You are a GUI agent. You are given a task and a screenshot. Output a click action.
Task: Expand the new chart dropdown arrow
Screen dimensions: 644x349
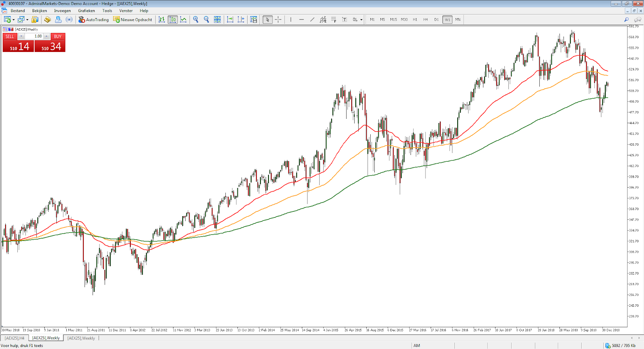(13, 20)
